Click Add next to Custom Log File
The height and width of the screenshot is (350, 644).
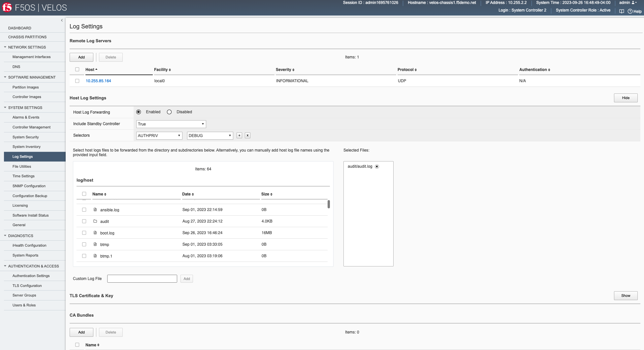click(187, 279)
